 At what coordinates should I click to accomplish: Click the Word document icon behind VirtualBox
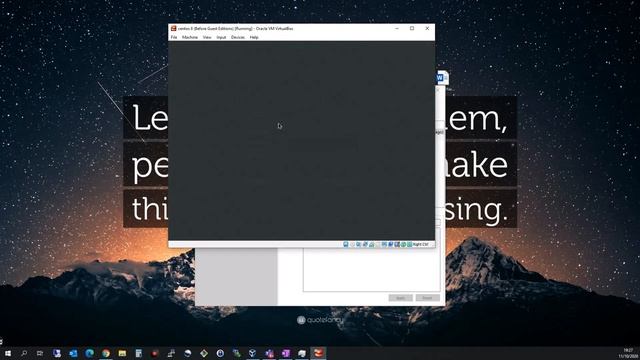(x=442, y=78)
